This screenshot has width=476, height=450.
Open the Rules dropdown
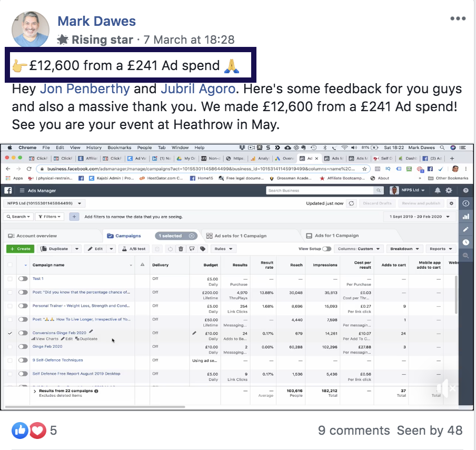[223, 249]
